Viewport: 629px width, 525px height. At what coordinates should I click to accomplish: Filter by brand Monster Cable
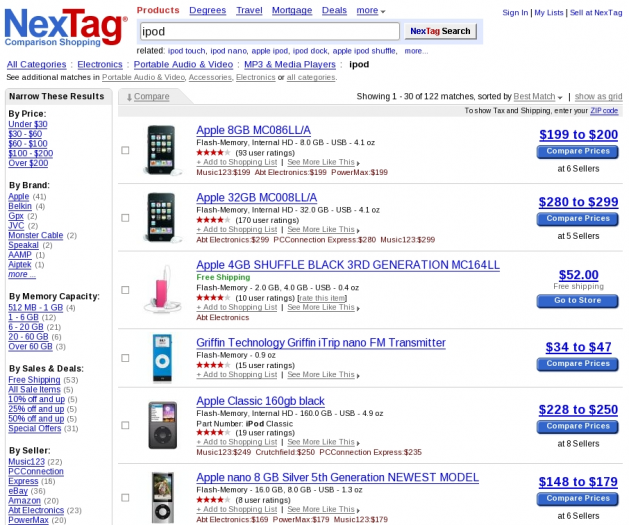36,235
